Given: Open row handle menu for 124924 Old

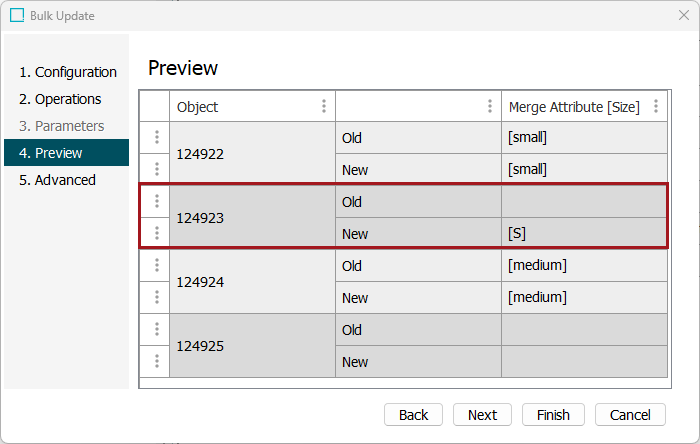Looking at the screenshot, I should coord(157,266).
